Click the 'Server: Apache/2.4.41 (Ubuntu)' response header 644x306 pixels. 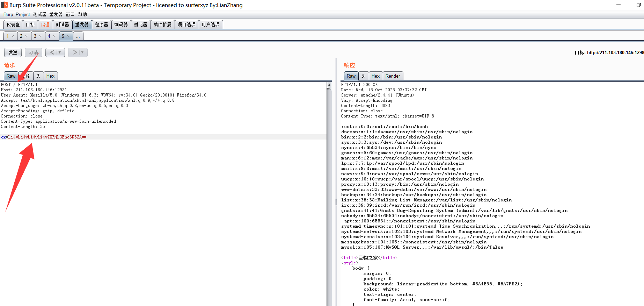378,95
